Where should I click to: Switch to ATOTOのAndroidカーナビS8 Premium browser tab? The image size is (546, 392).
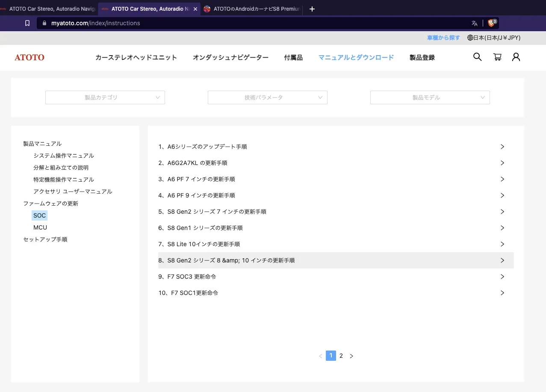251,9
